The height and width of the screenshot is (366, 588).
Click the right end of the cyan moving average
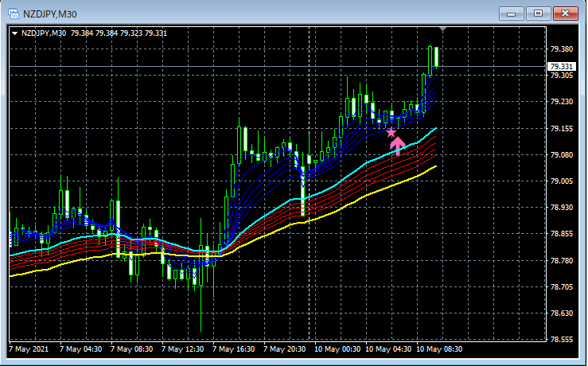435,129
